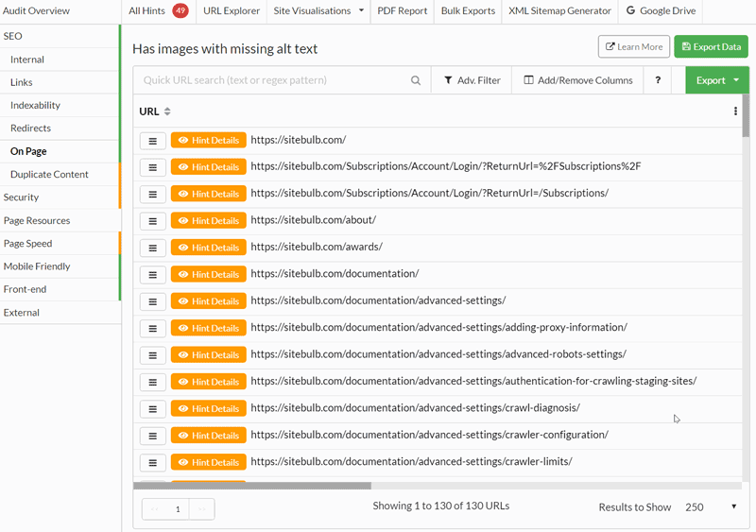Open row menu for Login ReturnUrl=/Subscriptions/ row
Viewport: 756px width, 532px height.
(153, 195)
